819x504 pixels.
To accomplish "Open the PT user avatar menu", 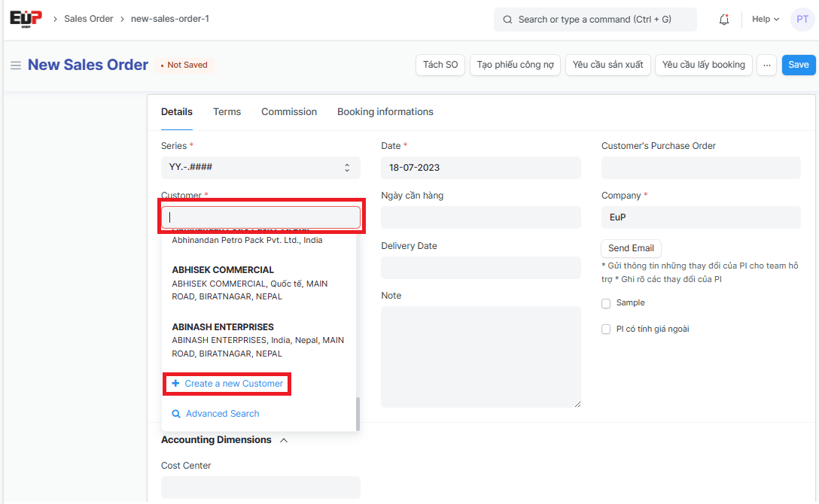I will click(x=802, y=20).
